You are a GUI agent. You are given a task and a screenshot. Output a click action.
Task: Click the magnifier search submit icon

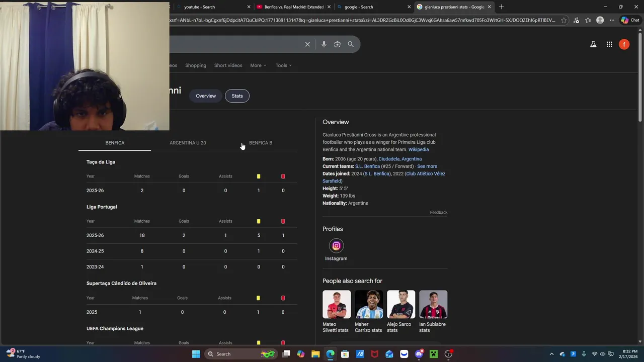[351, 44]
